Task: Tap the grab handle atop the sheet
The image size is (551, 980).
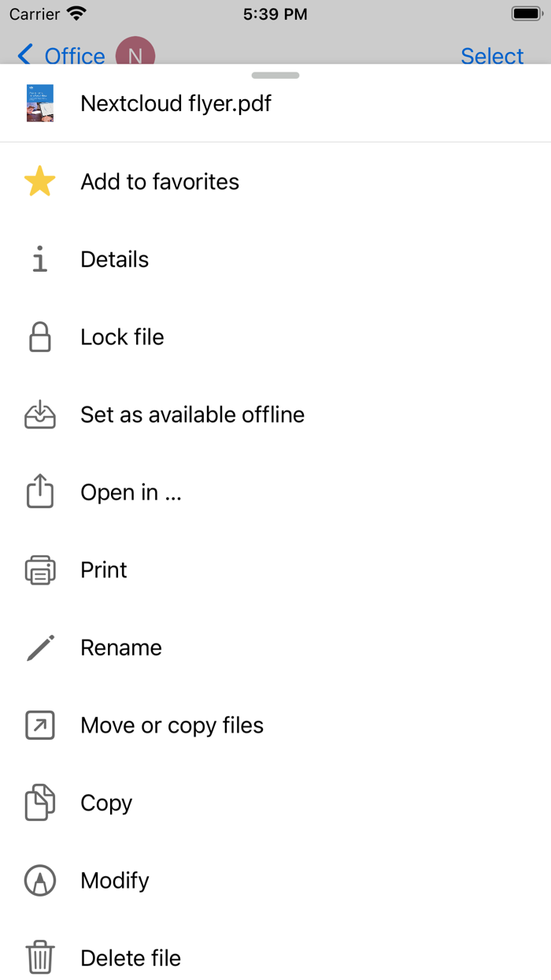Action: tap(275, 76)
